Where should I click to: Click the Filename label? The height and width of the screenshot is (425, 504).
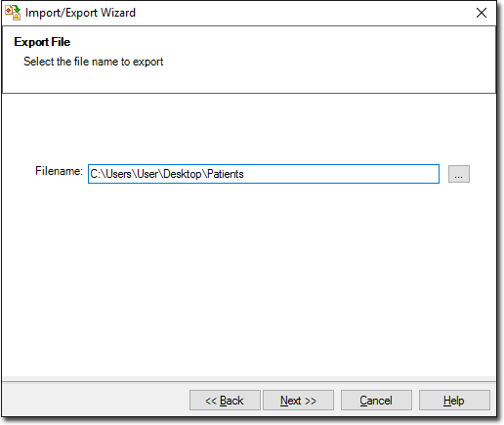[x=59, y=171]
